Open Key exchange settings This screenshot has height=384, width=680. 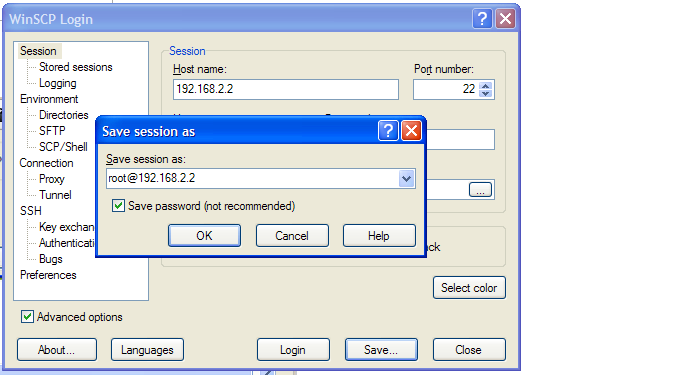(x=66, y=227)
